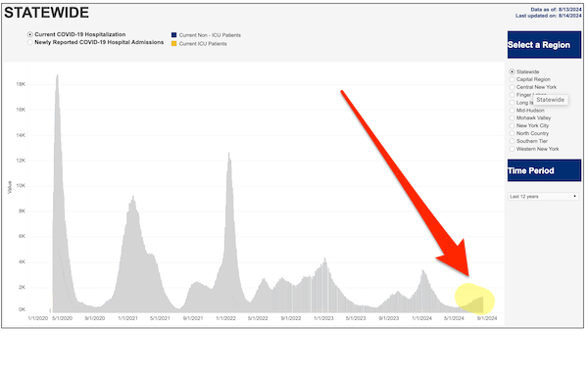Select the Southern Tier radio button
Viewport: 588px width, 372px height.
[x=512, y=141]
